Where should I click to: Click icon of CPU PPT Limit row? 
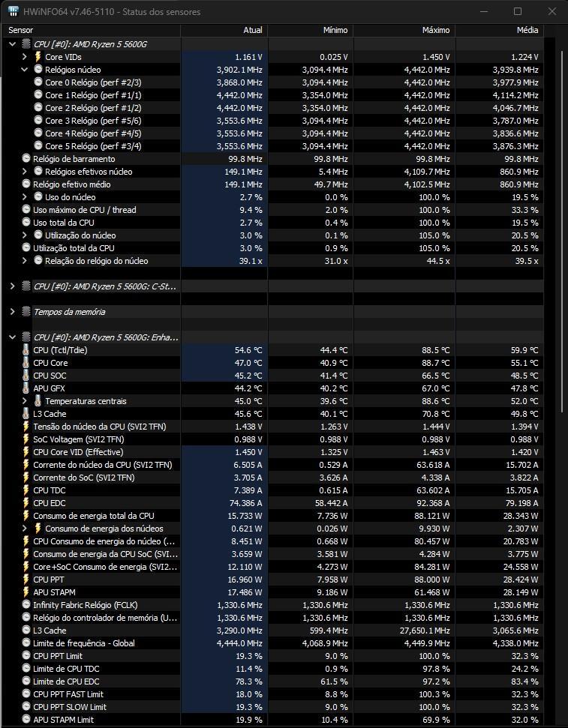coord(26,656)
